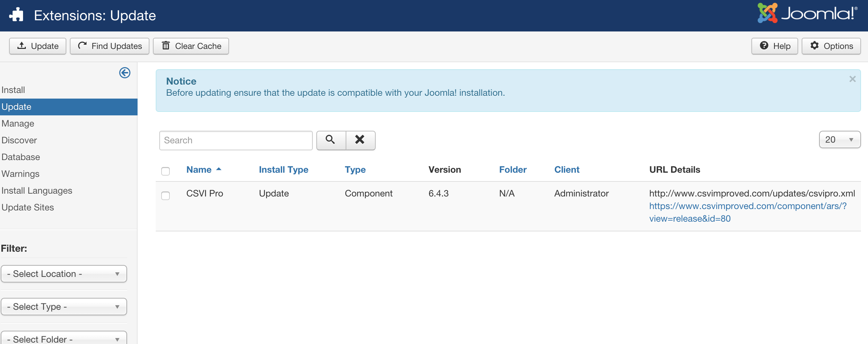The height and width of the screenshot is (344, 868).
Task: Click the Version column header
Action: pyautogui.click(x=445, y=170)
